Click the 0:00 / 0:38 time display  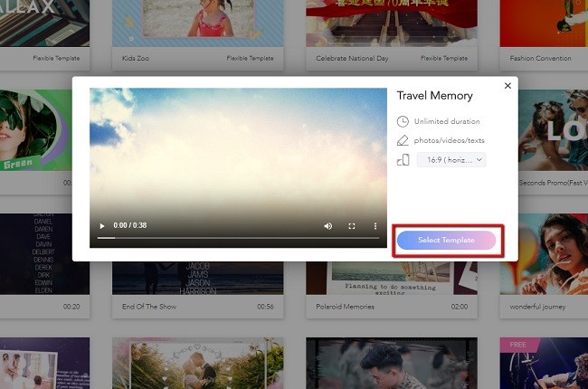click(x=129, y=225)
